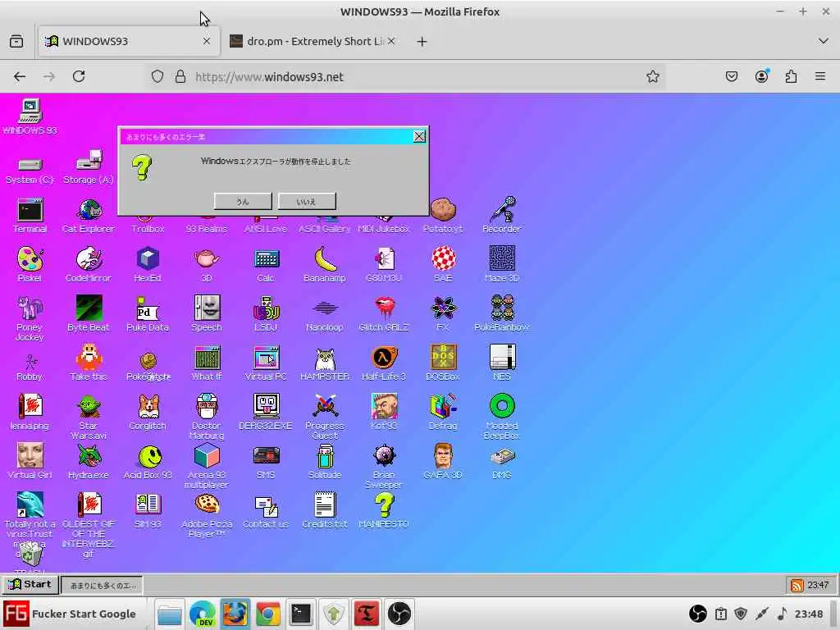Launch Virtual PC icon
840x630 pixels.
tap(266, 363)
